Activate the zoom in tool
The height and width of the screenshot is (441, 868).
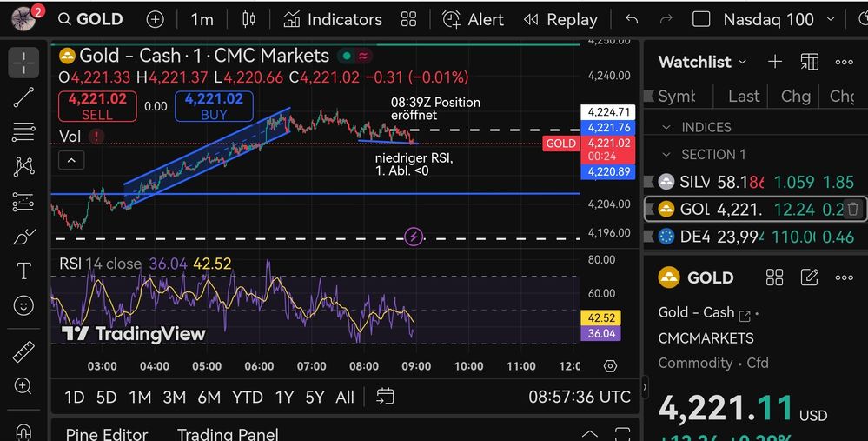coord(23,386)
